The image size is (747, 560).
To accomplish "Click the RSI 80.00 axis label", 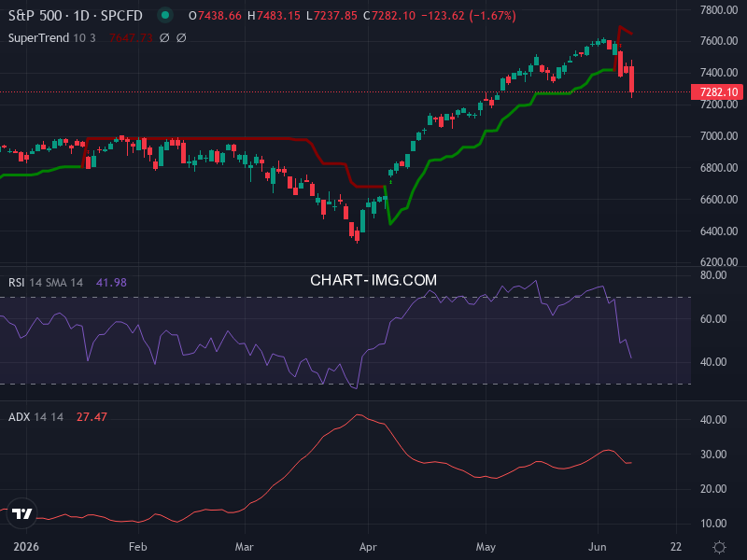I will (713, 275).
